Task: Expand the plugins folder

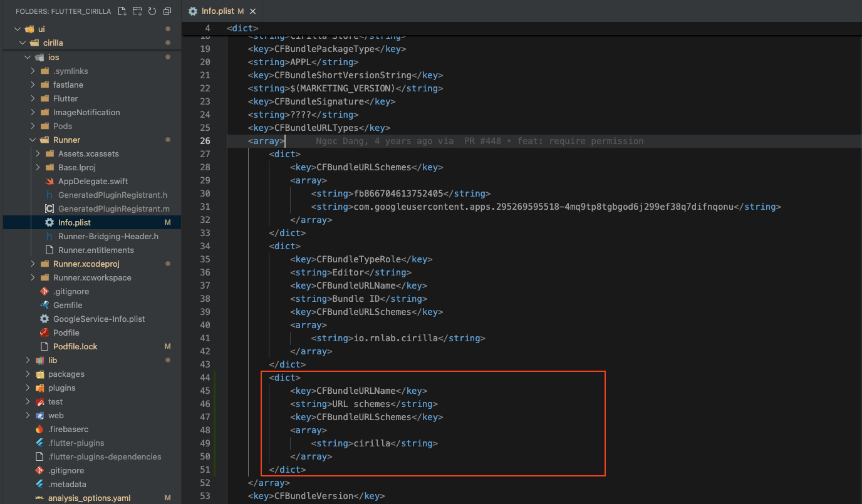Action: [28, 388]
